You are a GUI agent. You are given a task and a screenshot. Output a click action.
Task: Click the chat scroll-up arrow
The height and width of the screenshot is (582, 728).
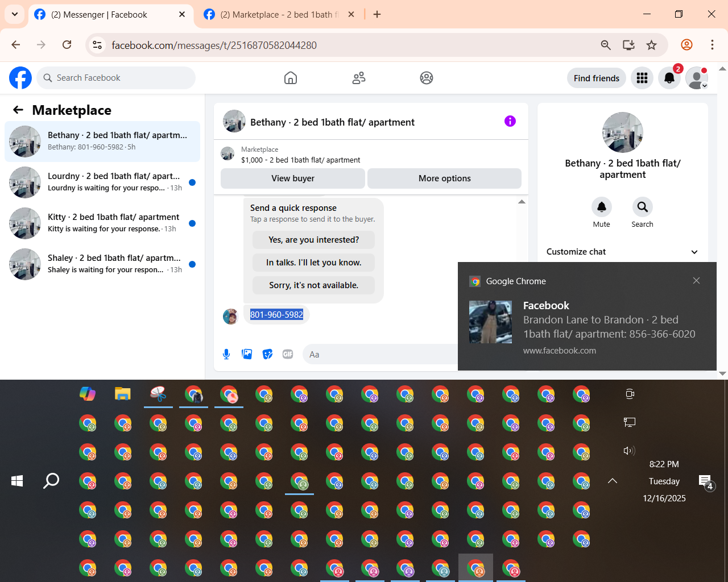point(522,202)
